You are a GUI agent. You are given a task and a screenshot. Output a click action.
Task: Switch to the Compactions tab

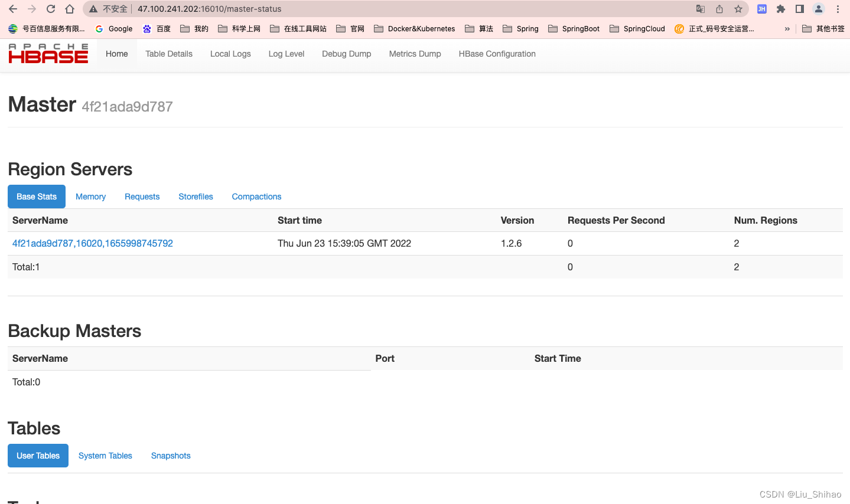click(257, 197)
